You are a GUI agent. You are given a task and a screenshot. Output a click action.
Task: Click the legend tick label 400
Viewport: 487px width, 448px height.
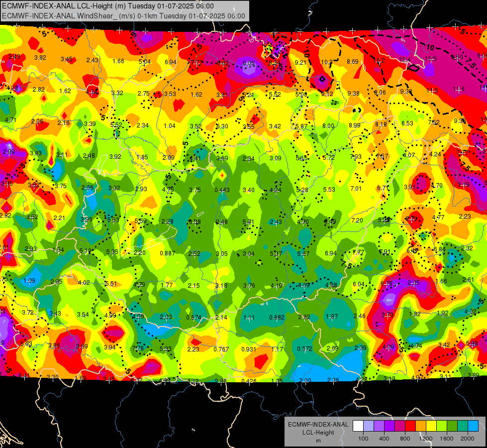coord(384,439)
